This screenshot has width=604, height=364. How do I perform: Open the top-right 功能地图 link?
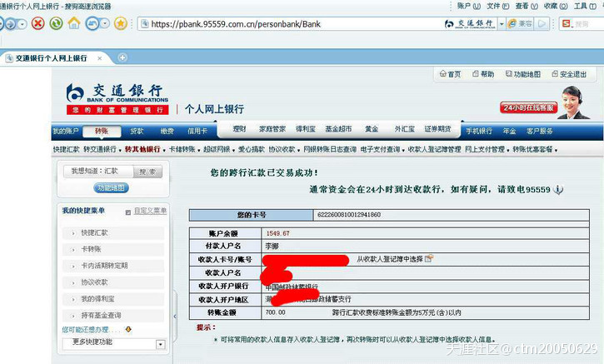(522, 74)
